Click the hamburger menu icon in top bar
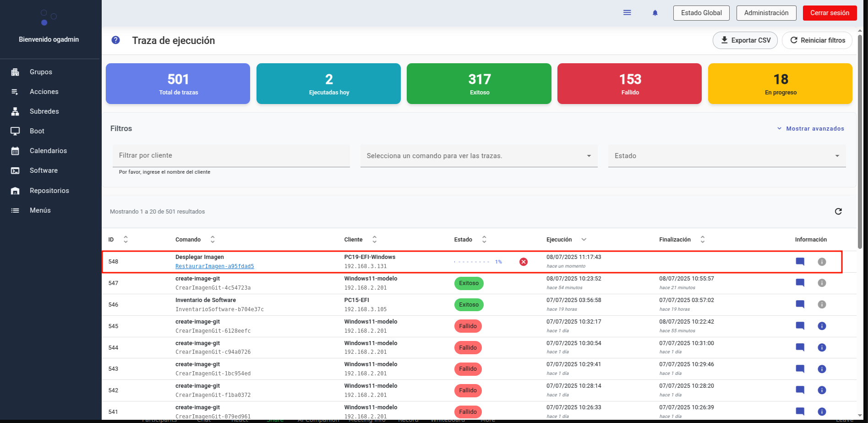This screenshot has width=868, height=423. [x=627, y=13]
